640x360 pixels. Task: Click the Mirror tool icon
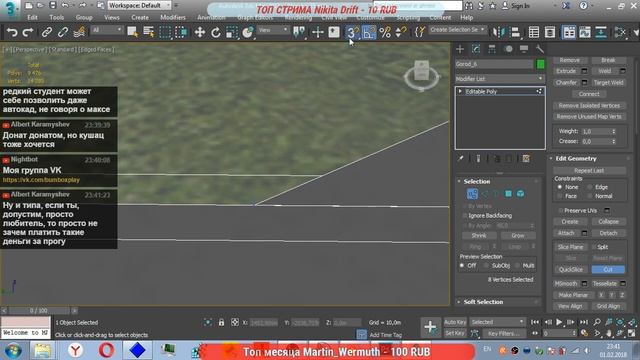click(x=499, y=32)
